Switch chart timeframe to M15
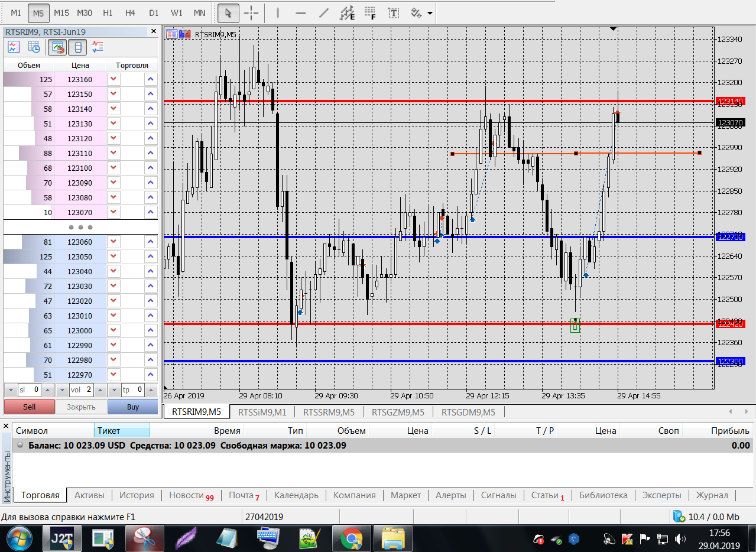Viewport: 756px width, 552px height. pos(61,12)
